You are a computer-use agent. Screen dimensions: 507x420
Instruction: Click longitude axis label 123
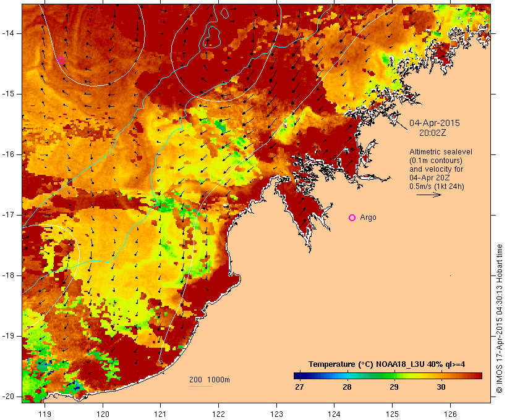pyautogui.click(x=276, y=414)
